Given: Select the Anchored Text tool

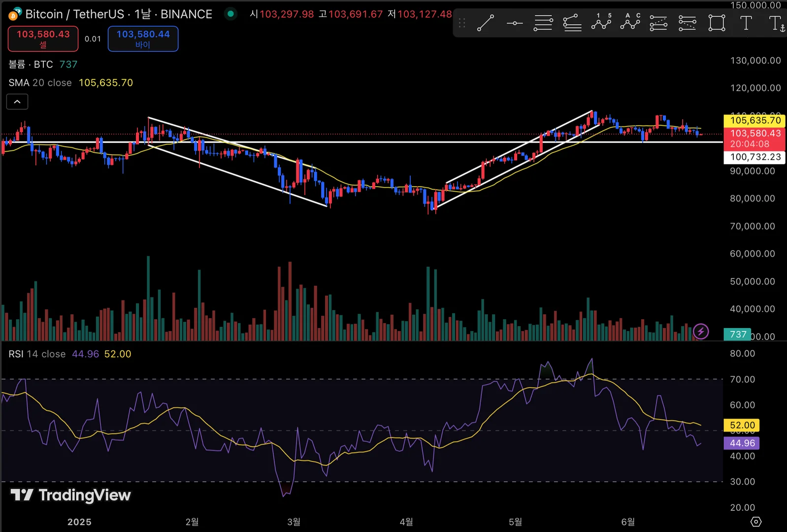Looking at the screenshot, I should click(x=777, y=23).
